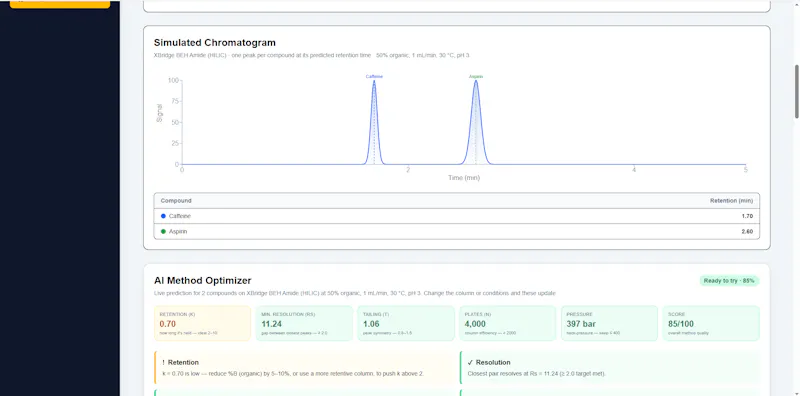Open the Score 85/100 metric card
Viewport: 800px width, 396px height.
tap(711, 323)
